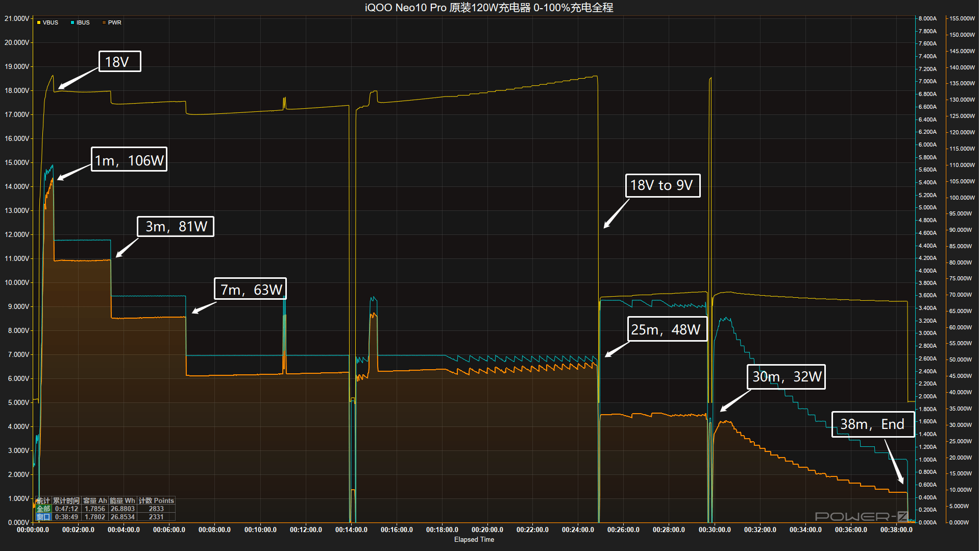
Task: Click the 00:14:00.0 time axis label
Action: click(351, 530)
